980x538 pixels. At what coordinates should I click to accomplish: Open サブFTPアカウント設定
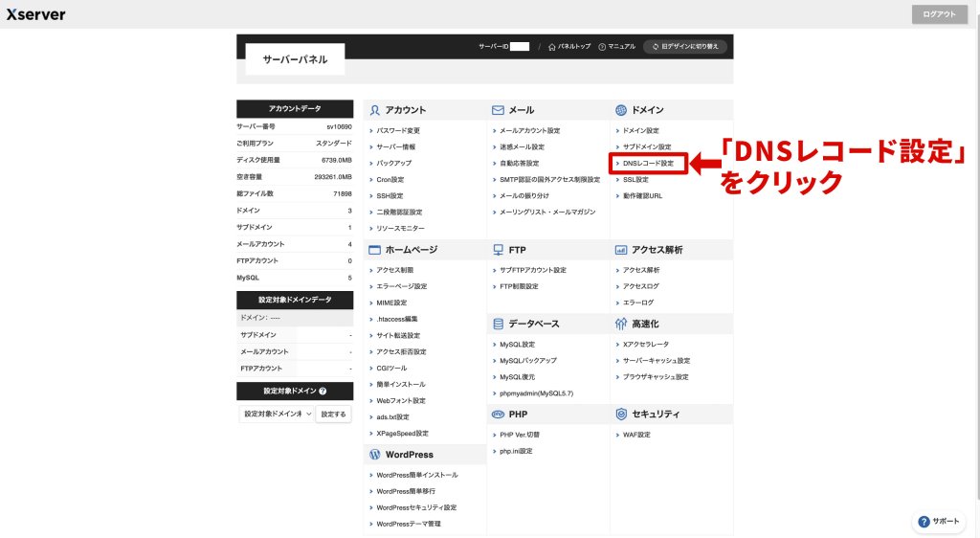click(x=533, y=270)
